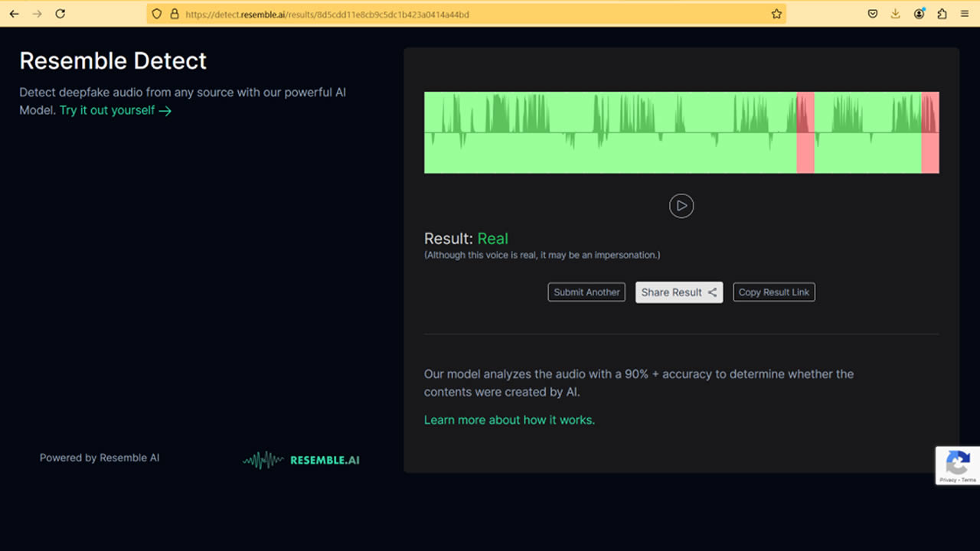Open the browser extensions puzzle icon

coord(942,14)
